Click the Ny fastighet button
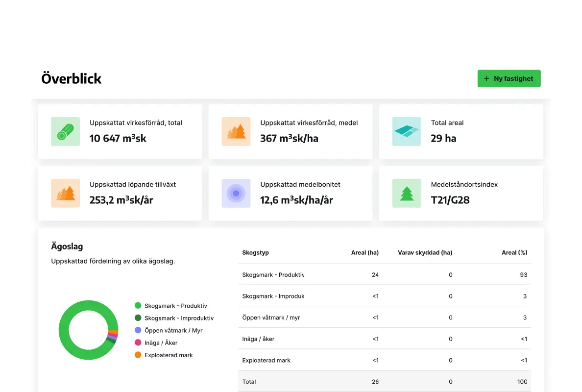Screen dimensions: 582x392 coord(509,78)
